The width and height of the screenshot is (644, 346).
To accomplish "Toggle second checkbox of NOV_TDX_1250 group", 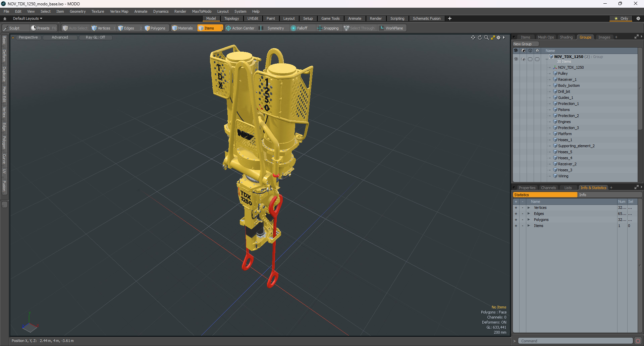I will pyautogui.click(x=537, y=59).
